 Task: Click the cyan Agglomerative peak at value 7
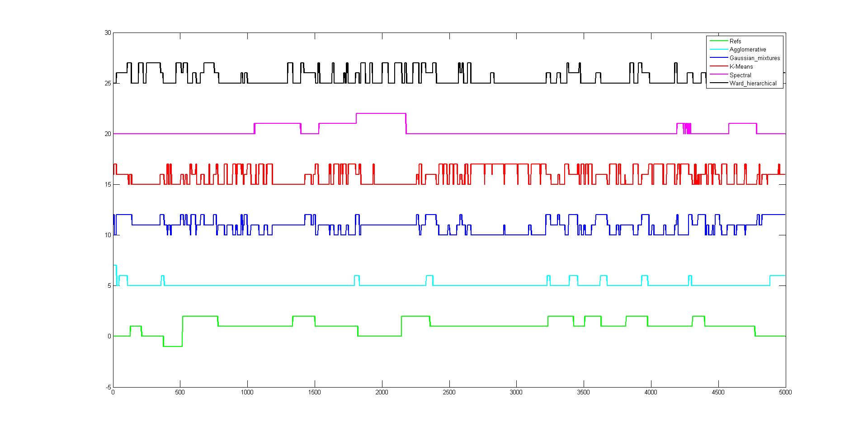(x=115, y=266)
